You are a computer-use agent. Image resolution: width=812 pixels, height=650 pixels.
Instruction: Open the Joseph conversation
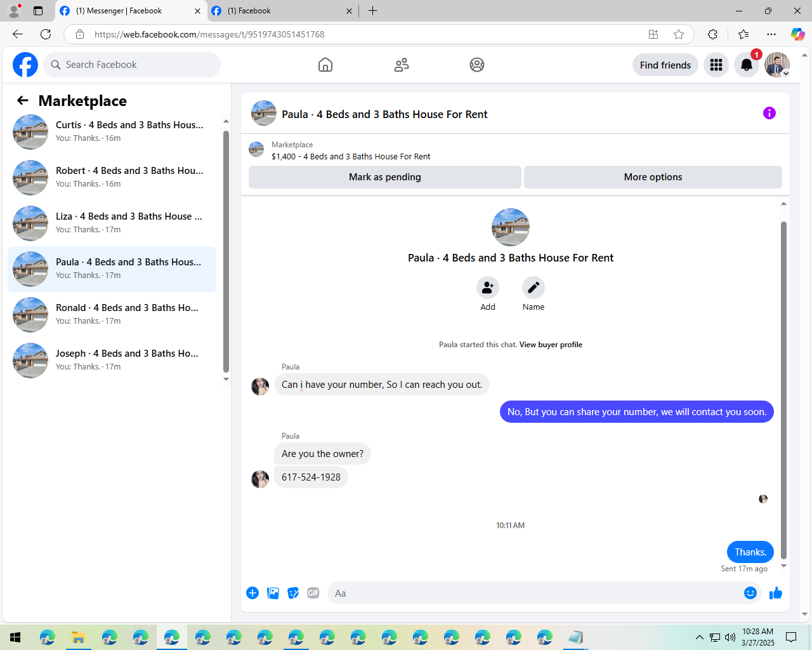[112, 361]
